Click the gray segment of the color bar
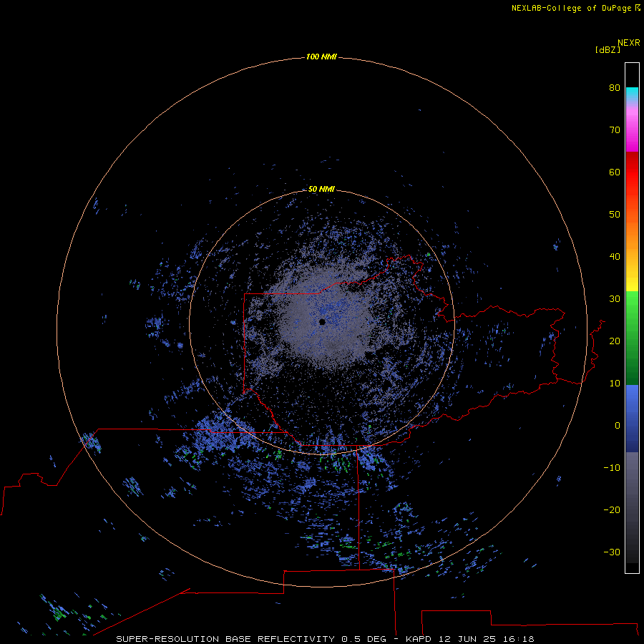This screenshot has width=644, height=644. tap(632, 477)
